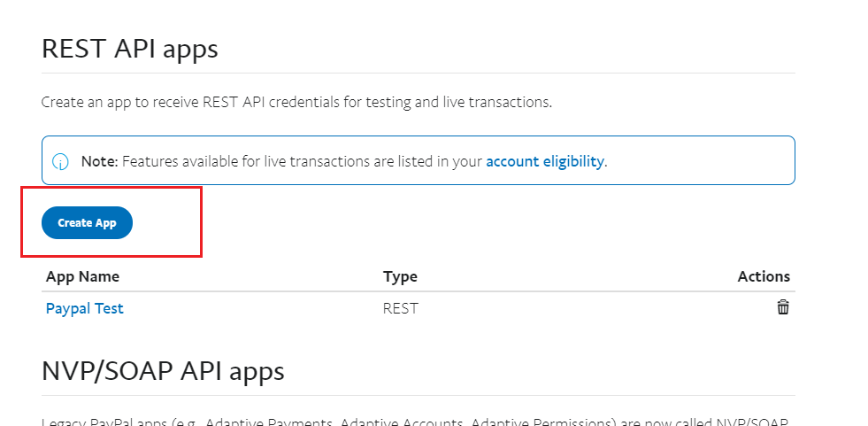Click the NVP/SOAP API apps heading
Image resolution: width=868 pixels, height=426 pixels.
point(163,370)
